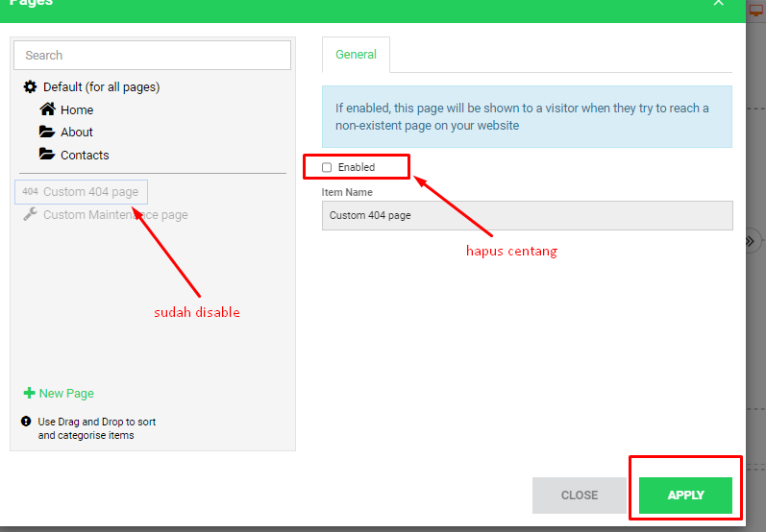This screenshot has height=532, width=766.
Task: Click the Contacts folder icon
Action: [47, 155]
